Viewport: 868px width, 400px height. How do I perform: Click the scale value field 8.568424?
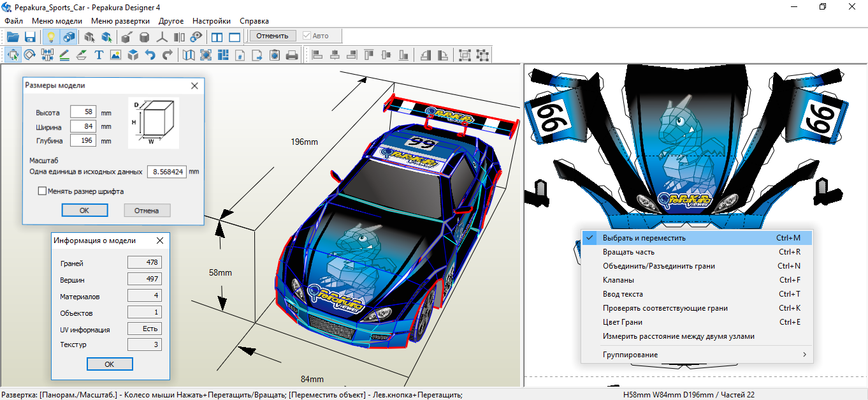(166, 172)
